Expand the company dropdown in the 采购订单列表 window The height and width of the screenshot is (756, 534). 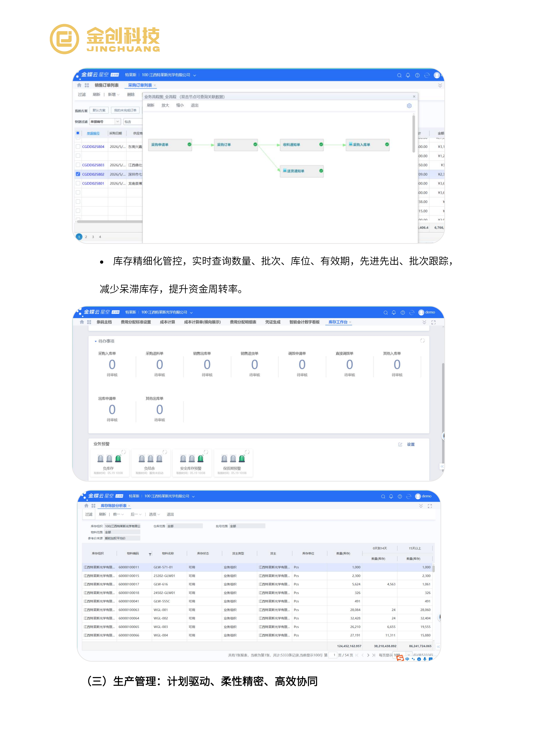tap(194, 75)
